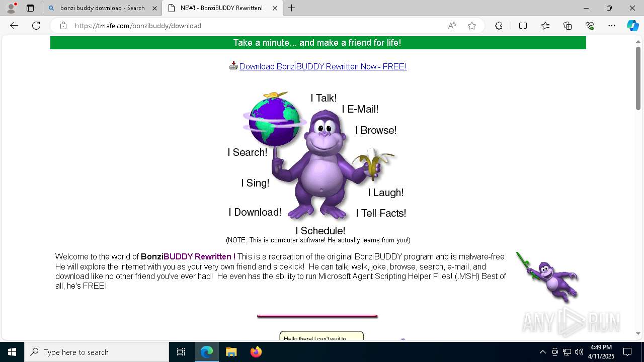Open the Extensions puzzle icon
Viewport: 644px width, 362px height.
click(x=499, y=26)
